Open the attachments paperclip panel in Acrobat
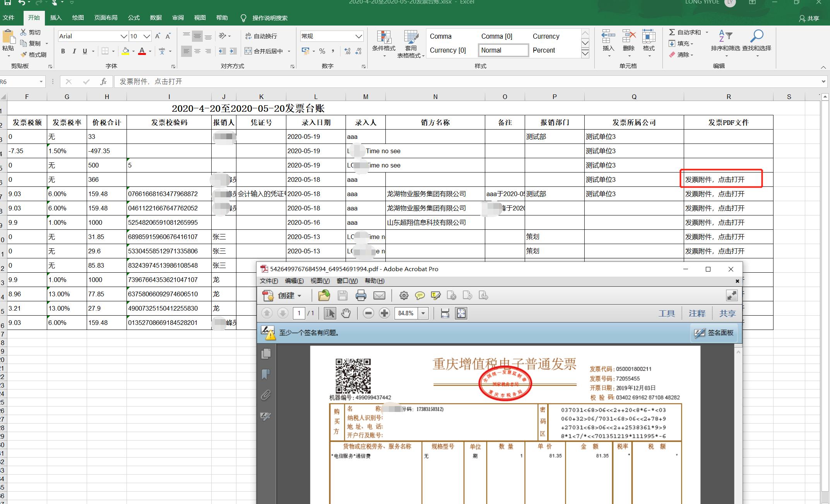The image size is (830, 504). [x=266, y=395]
